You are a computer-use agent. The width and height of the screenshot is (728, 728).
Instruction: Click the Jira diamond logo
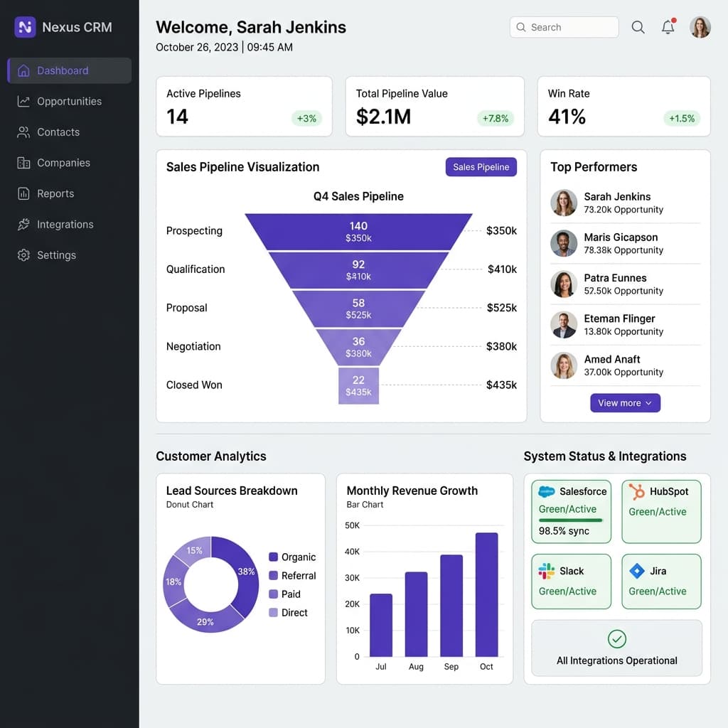(x=637, y=571)
